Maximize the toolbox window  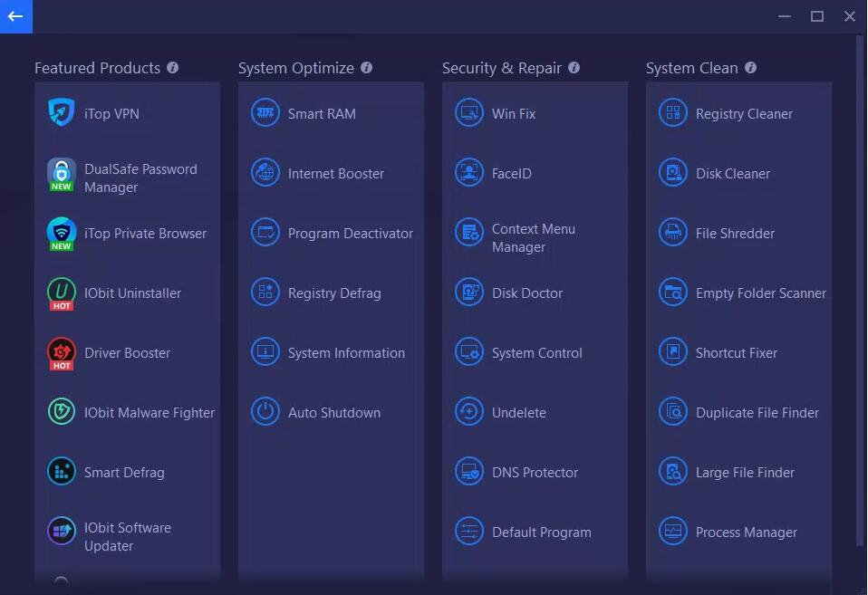pyautogui.click(x=817, y=16)
